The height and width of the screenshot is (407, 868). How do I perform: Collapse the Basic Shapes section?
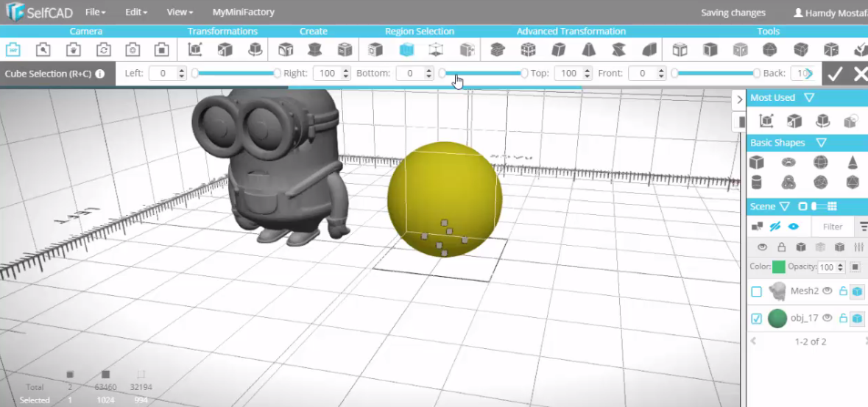[x=821, y=143]
